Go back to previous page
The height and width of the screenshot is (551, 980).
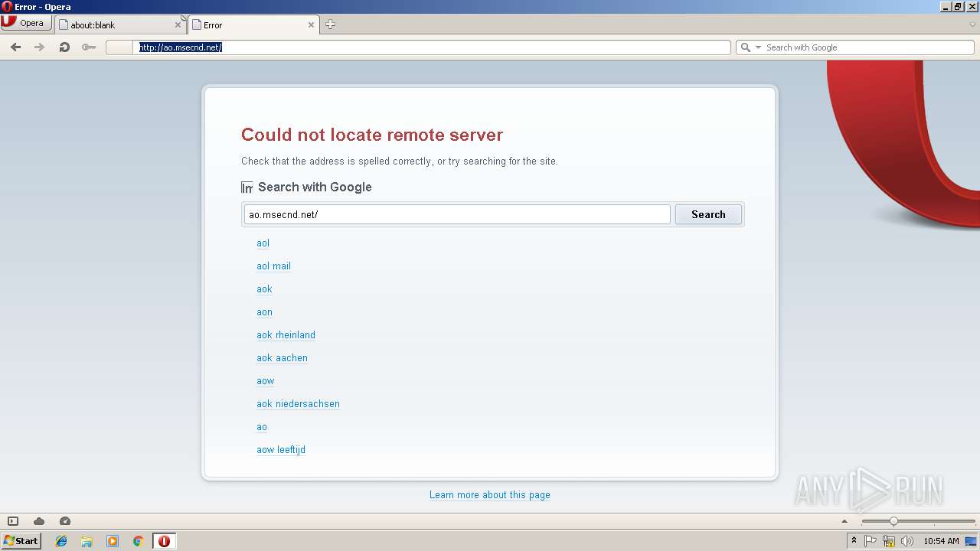click(x=15, y=47)
